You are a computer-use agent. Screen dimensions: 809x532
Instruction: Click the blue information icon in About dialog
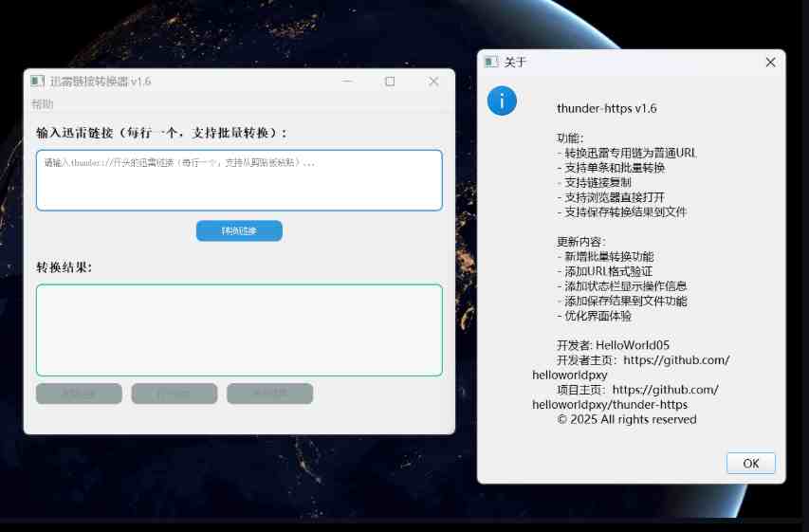(x=502, y=101)
